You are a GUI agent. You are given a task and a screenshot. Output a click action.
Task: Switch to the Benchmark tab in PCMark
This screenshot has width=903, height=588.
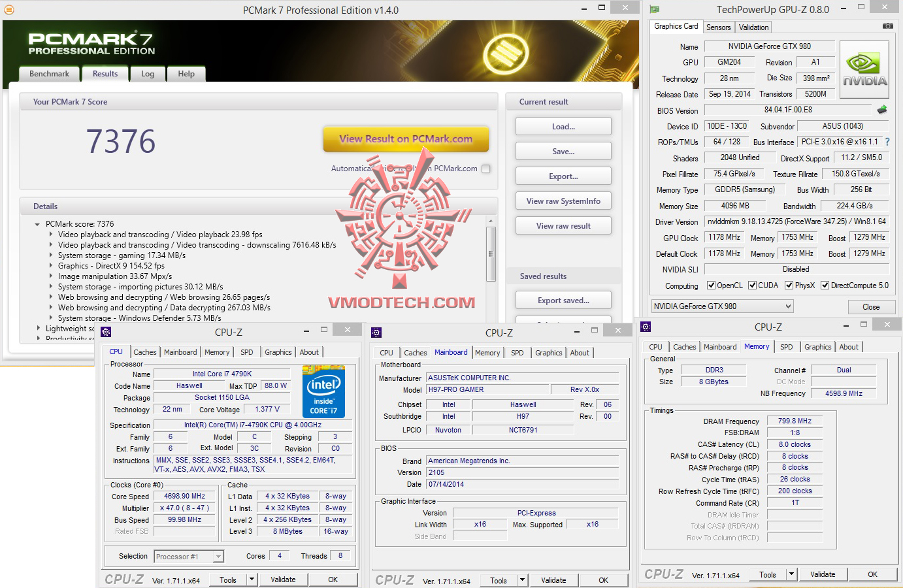pos(49,74)
